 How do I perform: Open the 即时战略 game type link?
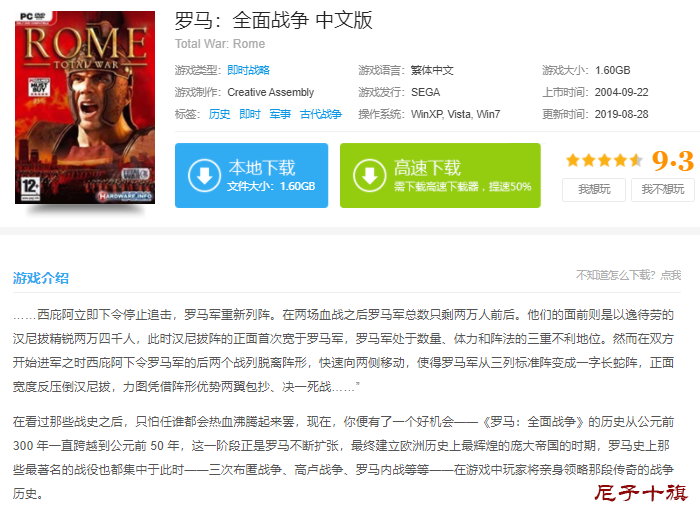tap(249, 70)
